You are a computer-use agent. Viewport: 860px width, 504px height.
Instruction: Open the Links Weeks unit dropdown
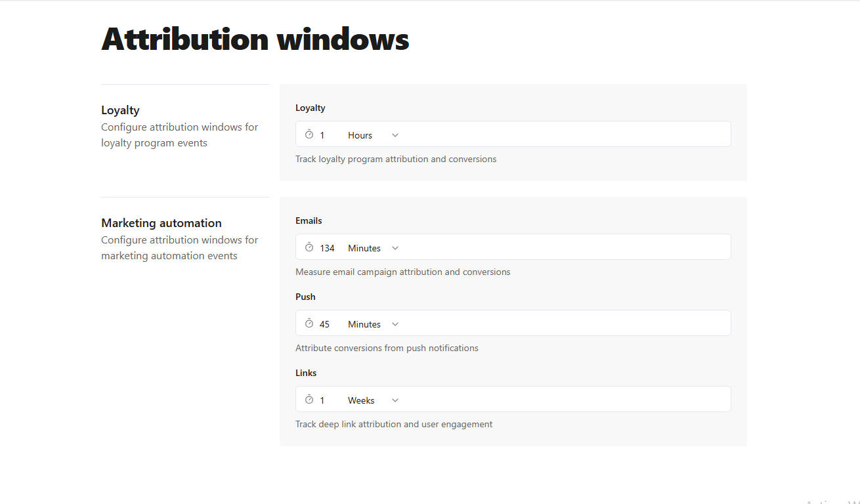coord(372,400)
